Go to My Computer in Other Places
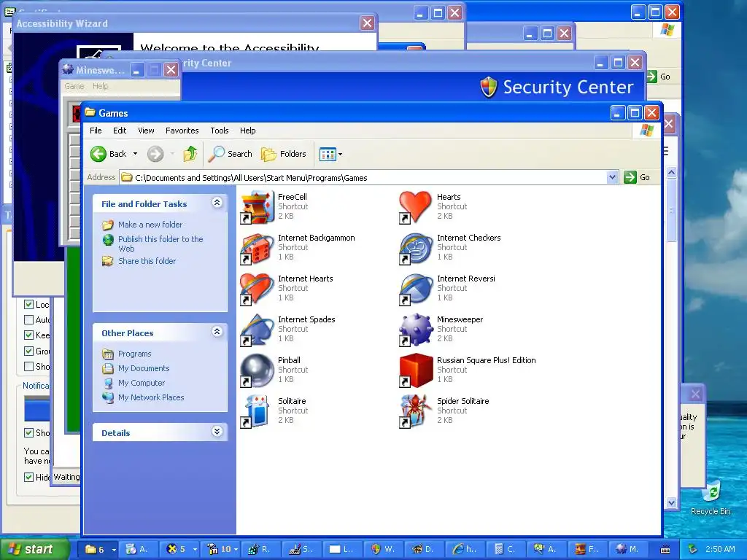This screenshot has height=560, width=747. click(141, 383)
